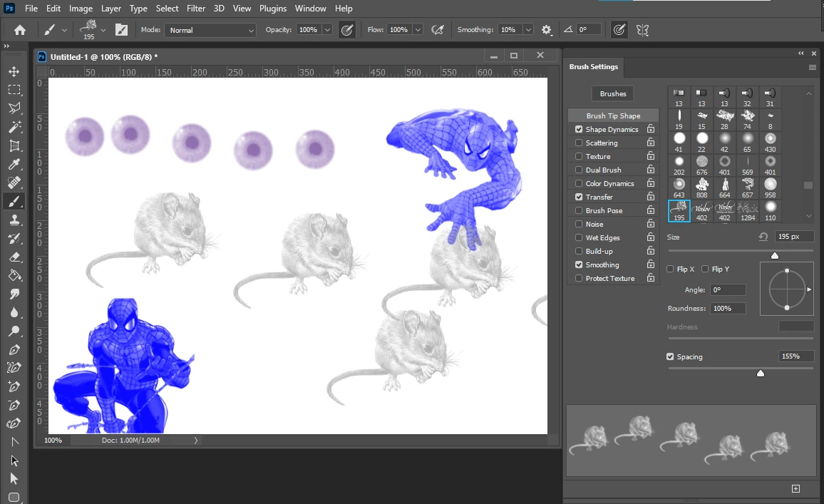
Task: Expand the toolbar with double chevron
Action: point(6,46)
